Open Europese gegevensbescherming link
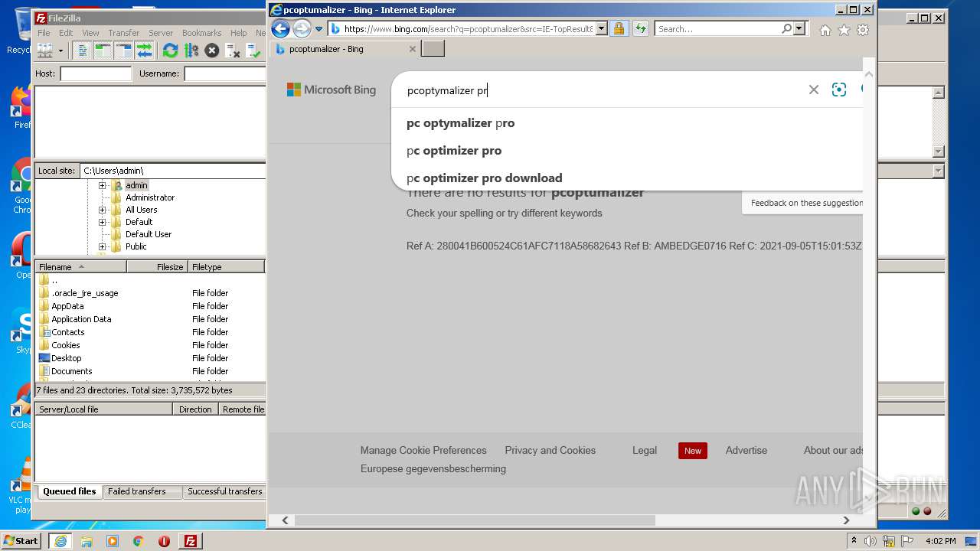This screenshot has height=551, width=980. pyautogui.click(x=433, y=468)
